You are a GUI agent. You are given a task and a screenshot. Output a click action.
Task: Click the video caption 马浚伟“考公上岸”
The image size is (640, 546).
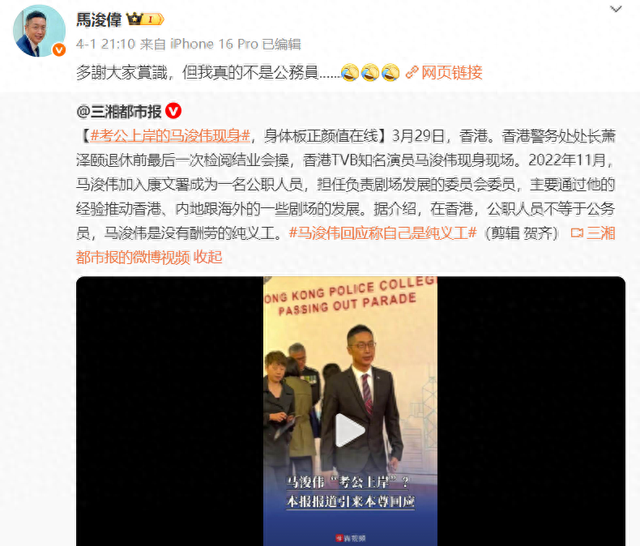(348, 482)
